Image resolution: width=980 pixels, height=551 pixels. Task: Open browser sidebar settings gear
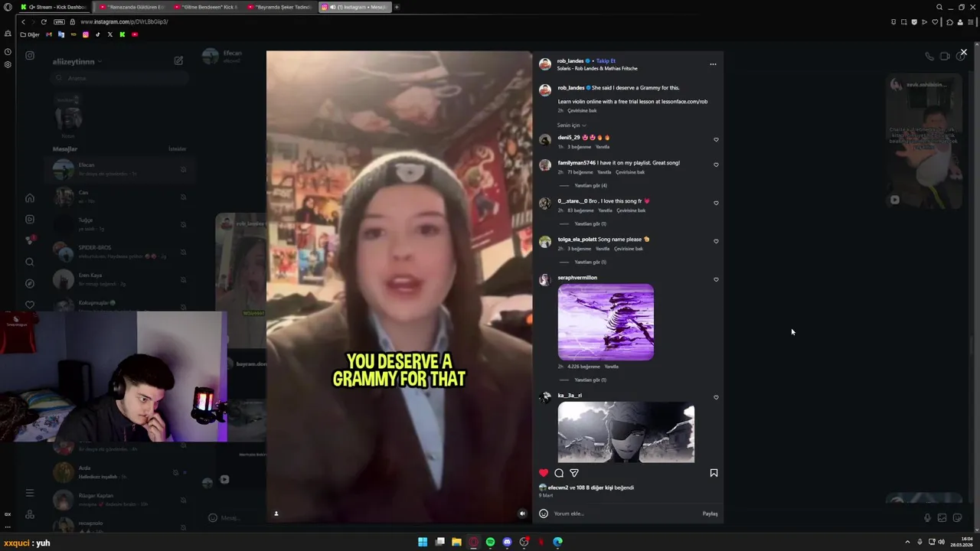click(x=8, y=64)
